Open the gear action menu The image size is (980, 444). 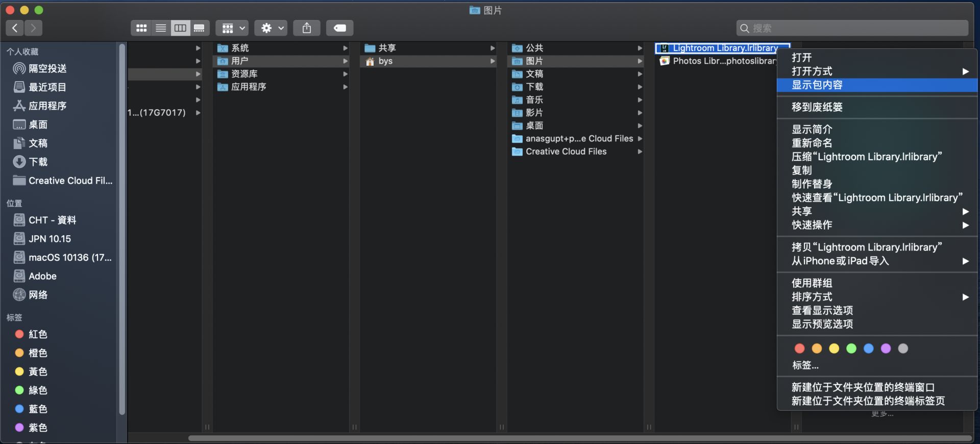tap(271, 28)
